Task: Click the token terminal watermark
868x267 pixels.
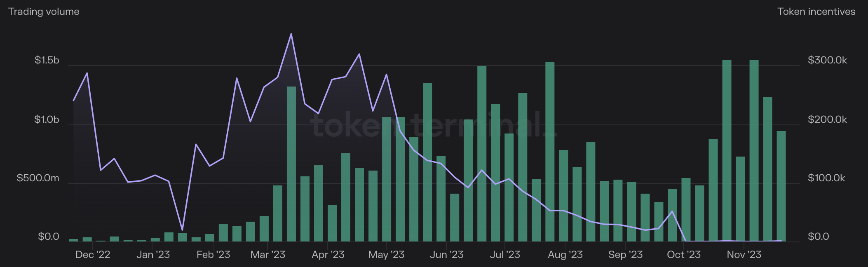Action: tap(435, 125)
